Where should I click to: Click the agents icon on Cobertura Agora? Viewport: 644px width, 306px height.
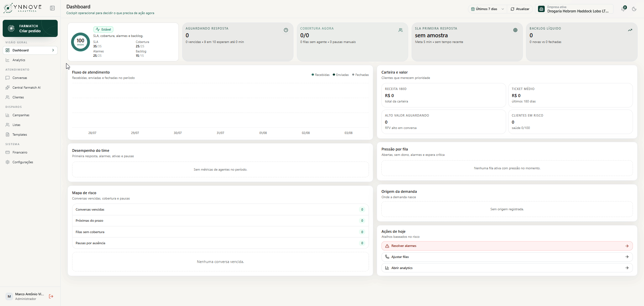pos(400,30)
